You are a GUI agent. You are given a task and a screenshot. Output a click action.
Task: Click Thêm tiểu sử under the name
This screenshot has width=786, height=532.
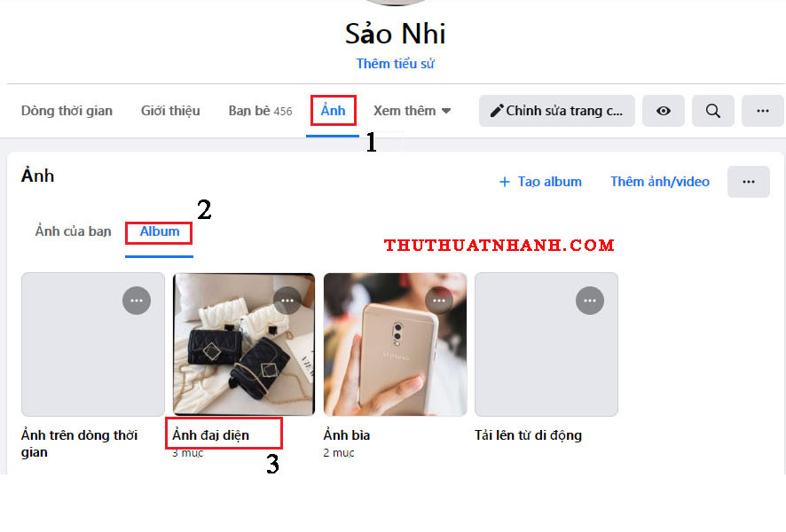[395, 64]
